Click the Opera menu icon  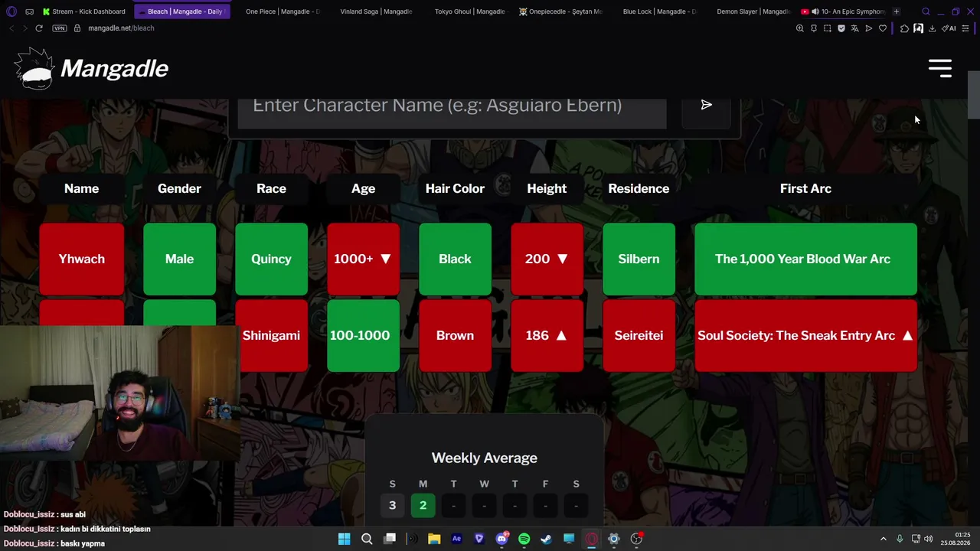pyautogui.click(x=11, y=11)
